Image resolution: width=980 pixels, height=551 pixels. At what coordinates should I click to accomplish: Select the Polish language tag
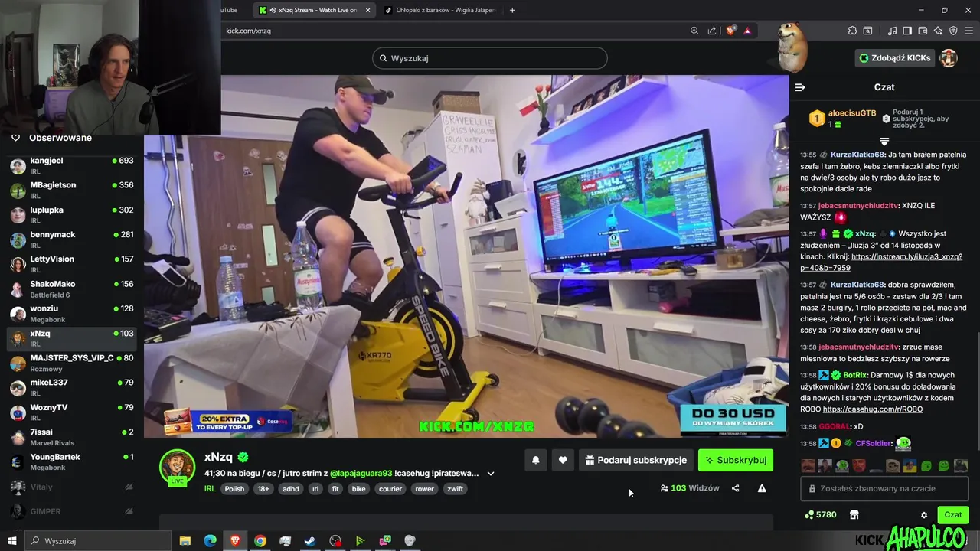tap(234, 489)
